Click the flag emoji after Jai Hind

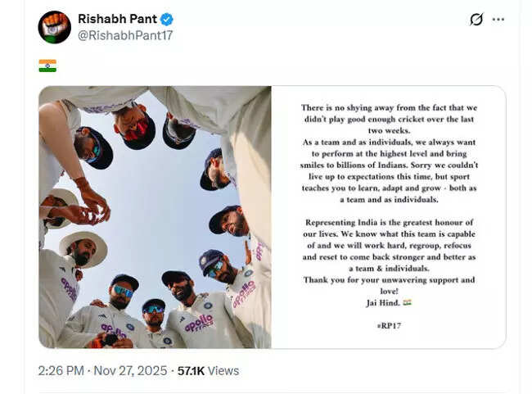click(409, 302)
